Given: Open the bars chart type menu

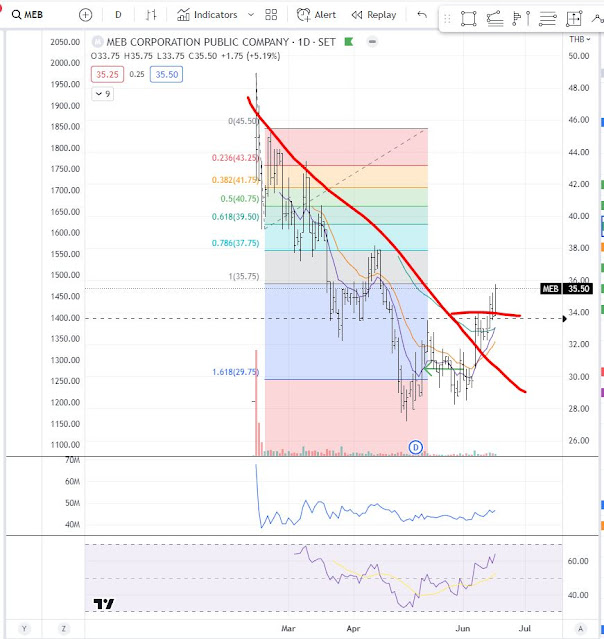Looking at the screenshot, I should tap(151, 15).
